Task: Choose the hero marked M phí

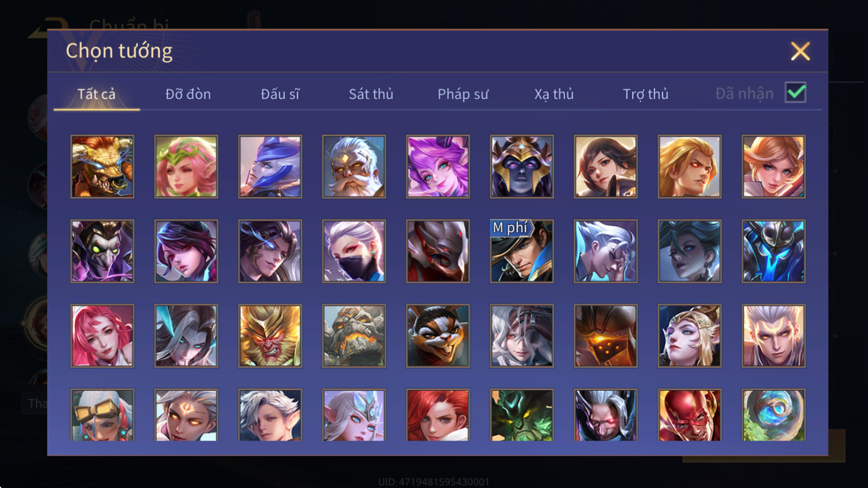Action: 522,251
